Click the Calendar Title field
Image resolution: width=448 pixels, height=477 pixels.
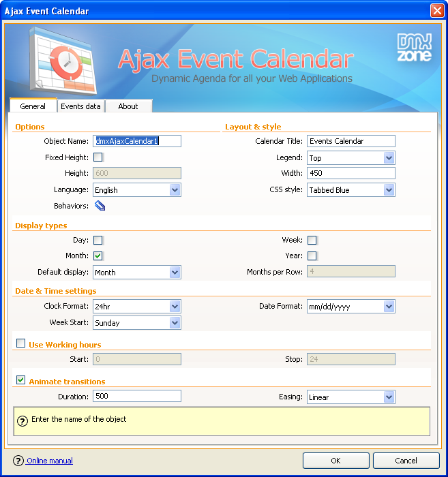tap(351, 141)
